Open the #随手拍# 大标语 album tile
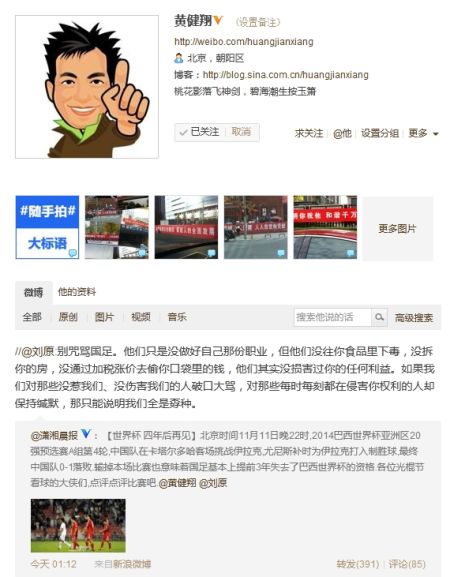This screenshot has height=577, width=450. (47, 227)
